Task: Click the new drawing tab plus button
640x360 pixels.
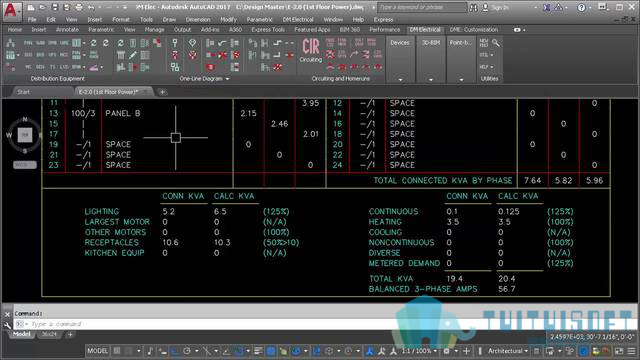Action: pyautogui.click(x=162, y=92)
